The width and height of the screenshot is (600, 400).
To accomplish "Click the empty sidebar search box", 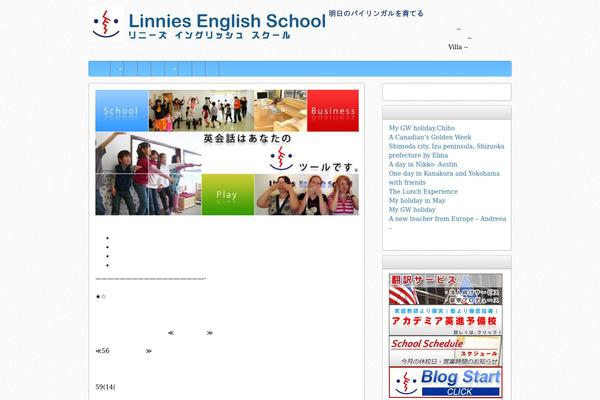I will tap(447, 92).
